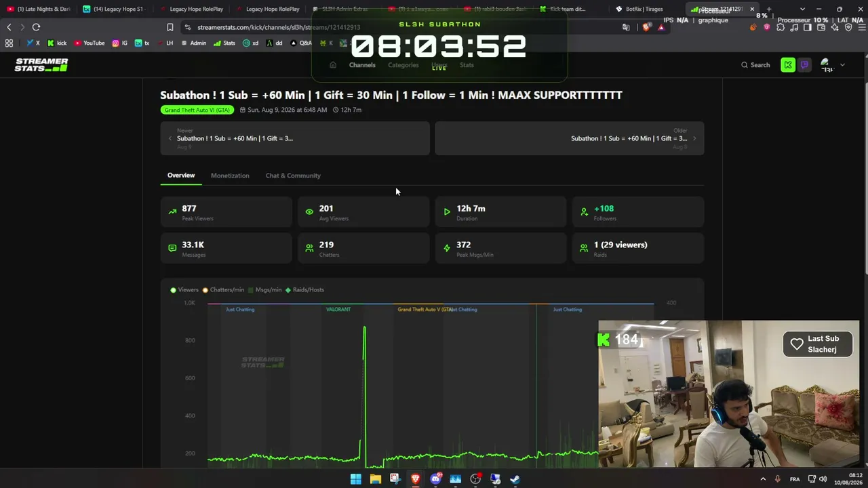Select the Kick platform icon
Viewport: 868px width, 488px height.
click(x=788, y=65)
